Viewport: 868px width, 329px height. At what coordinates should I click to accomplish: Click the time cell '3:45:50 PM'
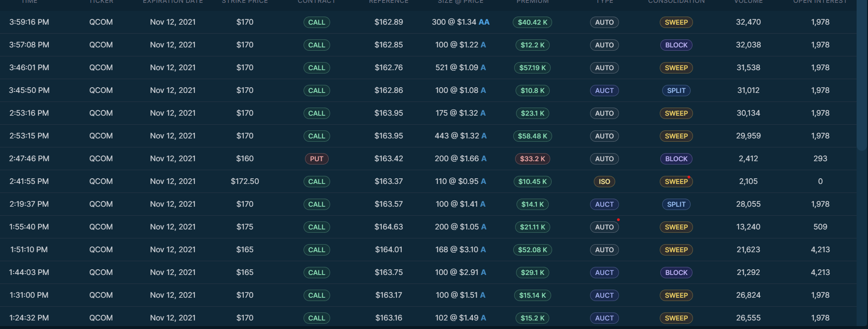(29, 91)
